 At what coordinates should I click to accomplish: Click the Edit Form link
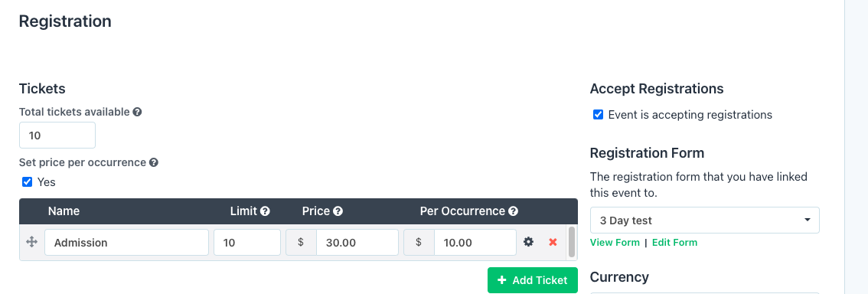click(675, 243)
